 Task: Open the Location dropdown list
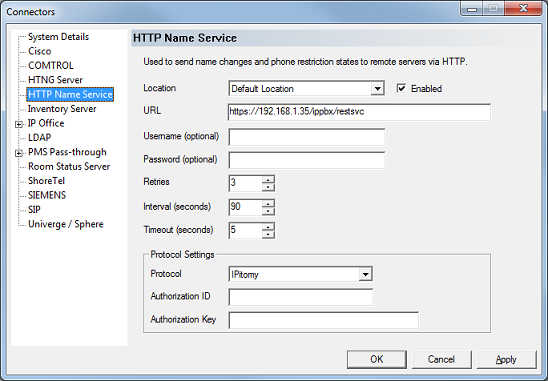pos(377,88)
